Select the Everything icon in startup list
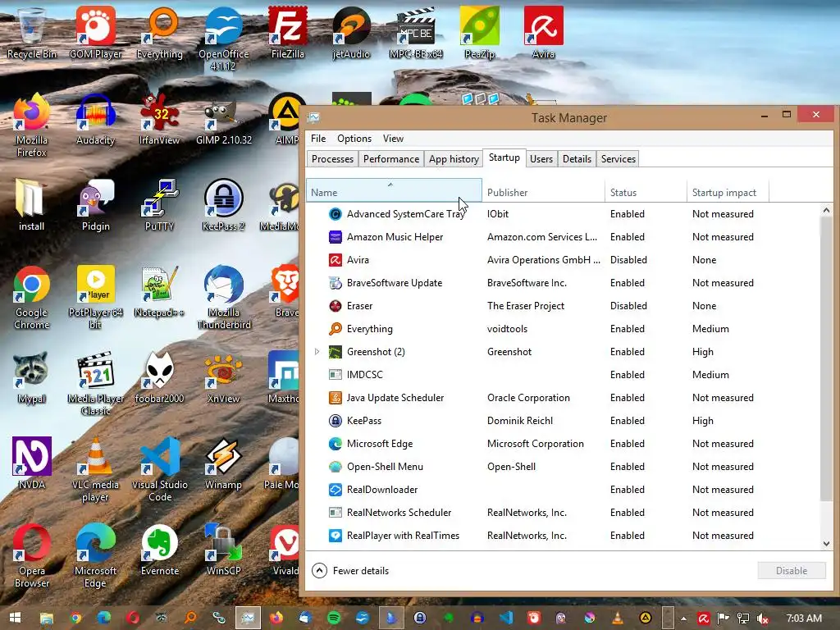Image resolution: width=840 pixels, height=630 pixels. [x=336, y=329]
